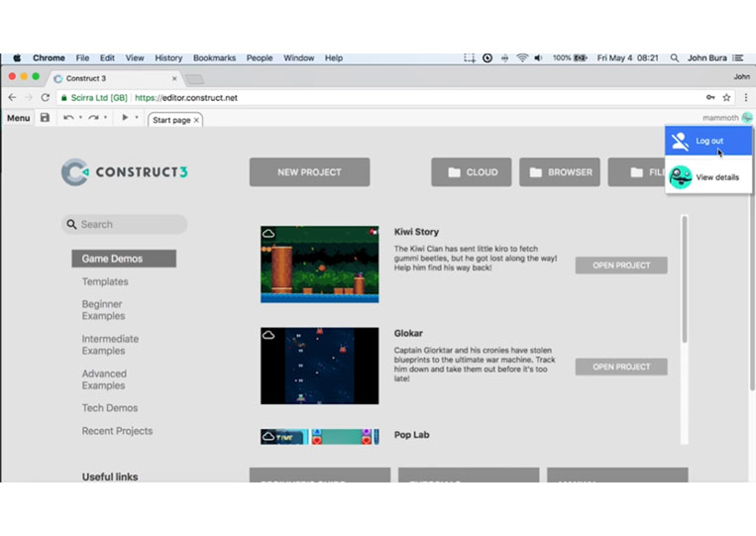Click the battery status icon
Screen dimensions: 756x536
[581, 57]
